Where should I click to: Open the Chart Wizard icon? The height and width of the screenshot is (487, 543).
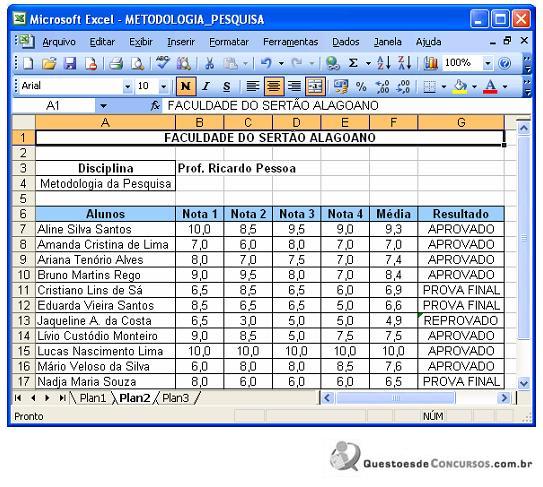click(430, 63)
